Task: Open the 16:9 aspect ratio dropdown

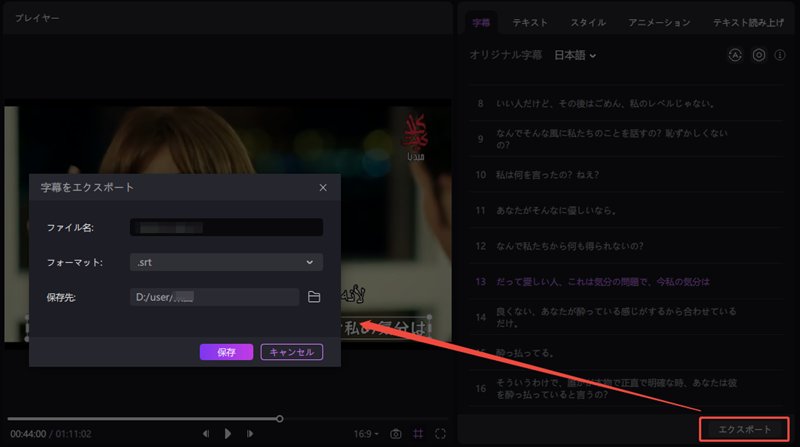Action: pos(366,434)
